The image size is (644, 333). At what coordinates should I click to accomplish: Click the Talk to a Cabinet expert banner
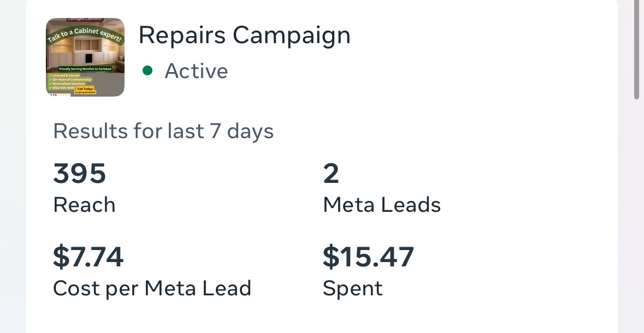85,35
